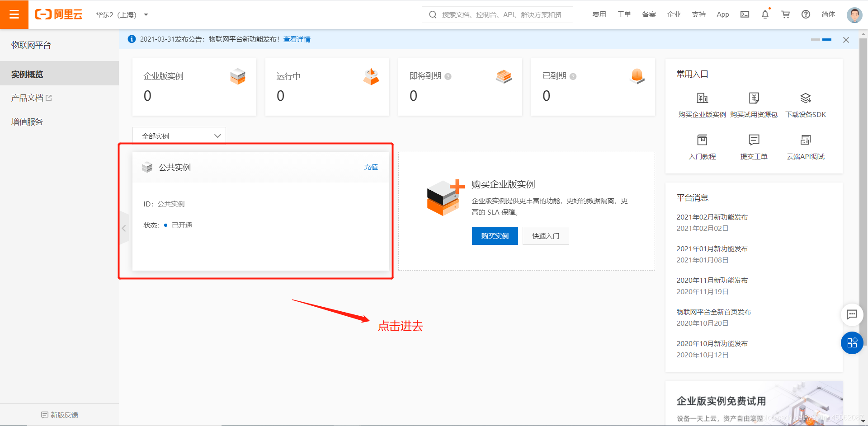This screenshot has width=868, height=426.
Task: Open the 物联网平台全新首页发布 message
Action: 714,312
